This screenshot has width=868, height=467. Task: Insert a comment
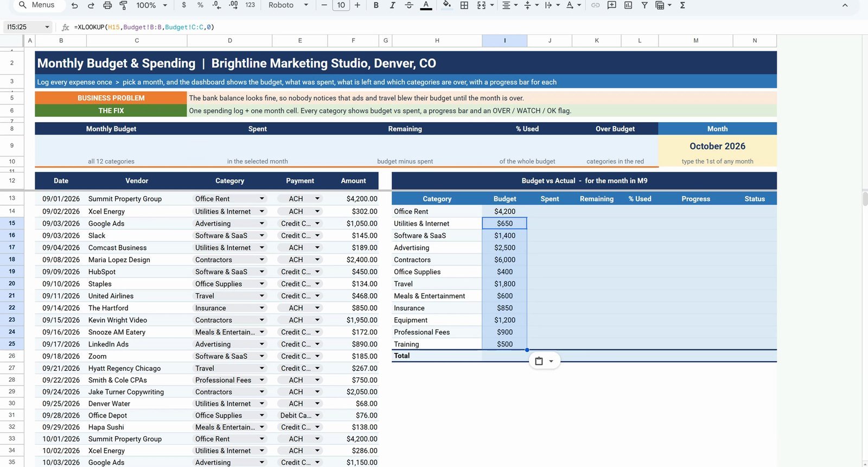point(611,5)
